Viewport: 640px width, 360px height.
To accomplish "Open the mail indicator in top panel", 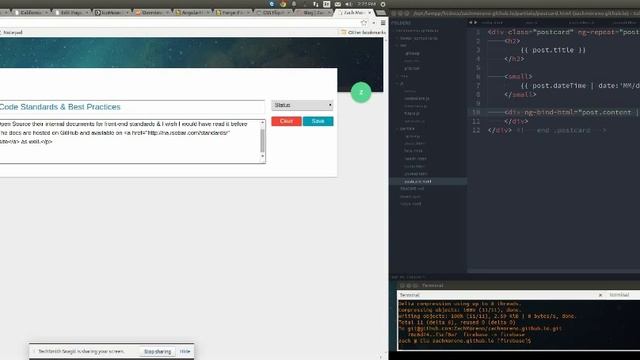I will point(338,4).
